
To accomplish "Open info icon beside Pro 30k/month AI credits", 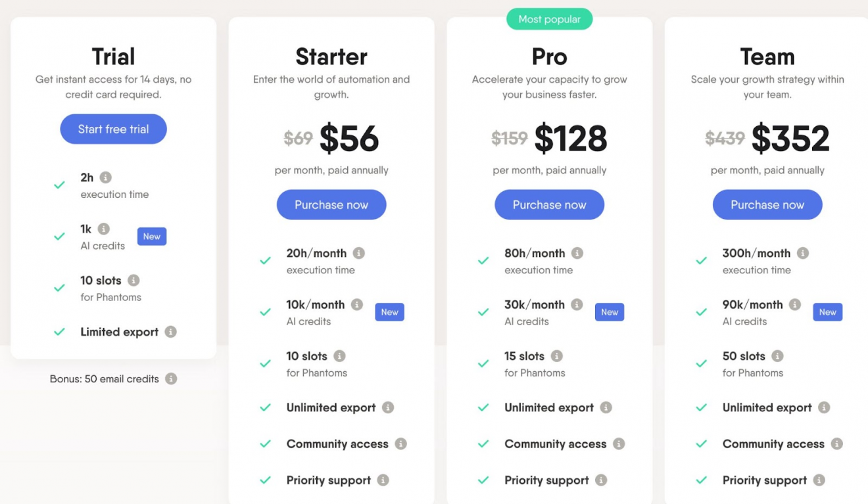I will point(577,304).
